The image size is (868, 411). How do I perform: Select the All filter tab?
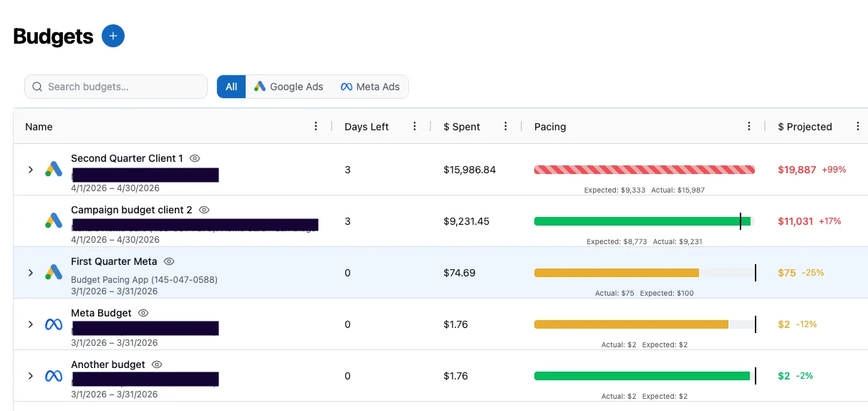coord(231,87)
